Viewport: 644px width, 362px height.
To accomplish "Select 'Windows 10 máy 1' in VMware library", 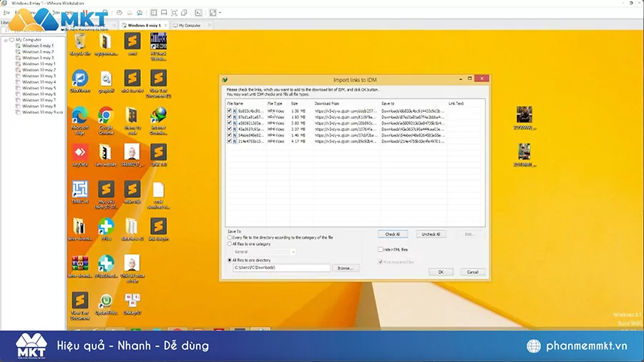I will pos(39,64).
